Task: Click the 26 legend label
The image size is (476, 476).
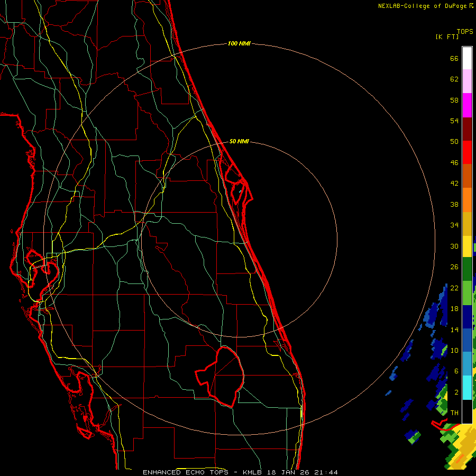Action: pos(454,267)
